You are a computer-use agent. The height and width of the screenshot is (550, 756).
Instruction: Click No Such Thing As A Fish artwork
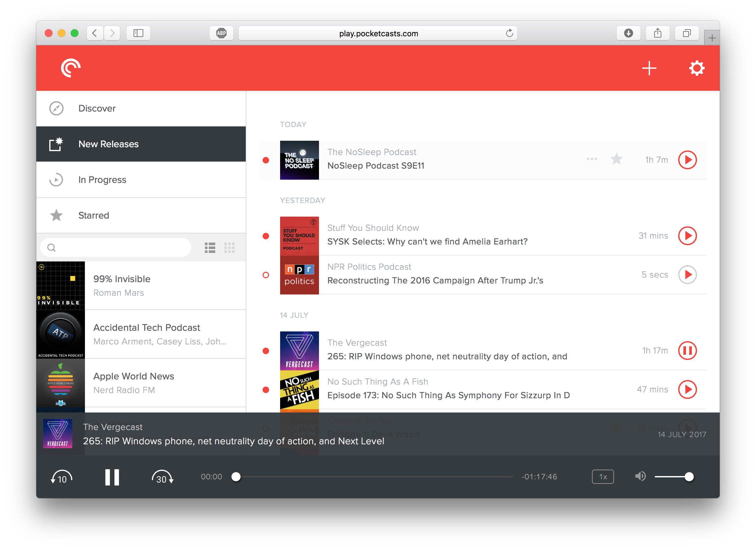pos(299,389)
